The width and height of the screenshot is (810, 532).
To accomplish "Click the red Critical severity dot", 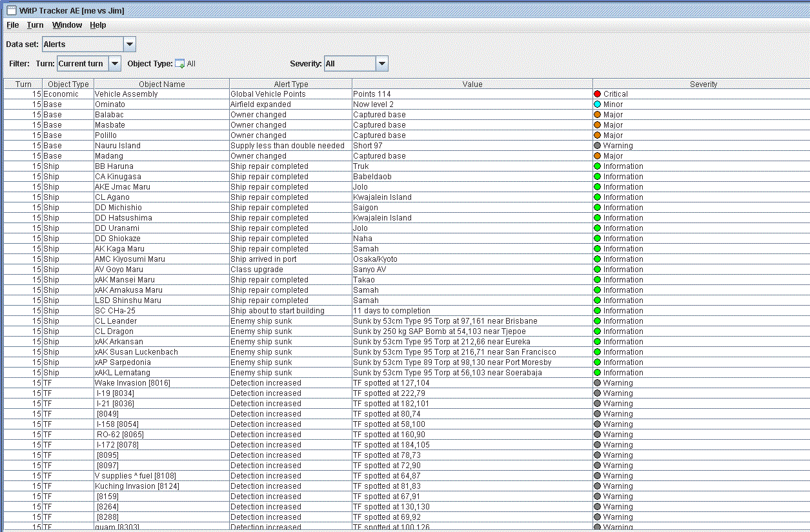I will (597, 94).
